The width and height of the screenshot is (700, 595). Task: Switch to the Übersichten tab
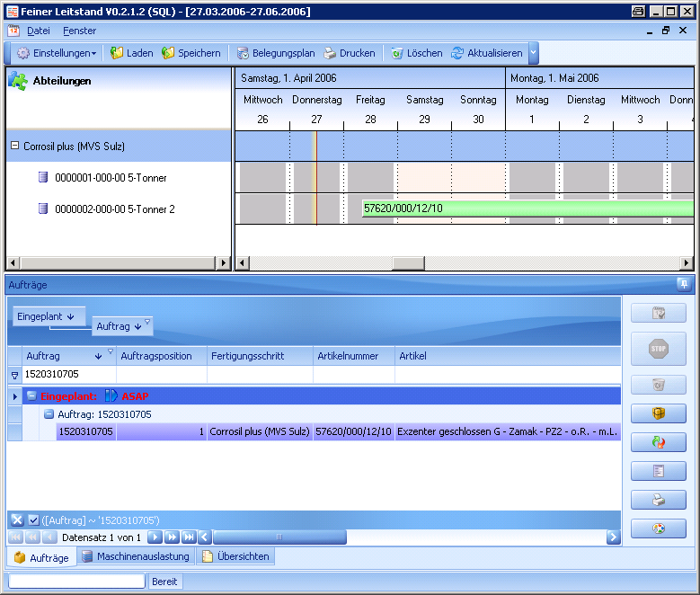[235, 556]
